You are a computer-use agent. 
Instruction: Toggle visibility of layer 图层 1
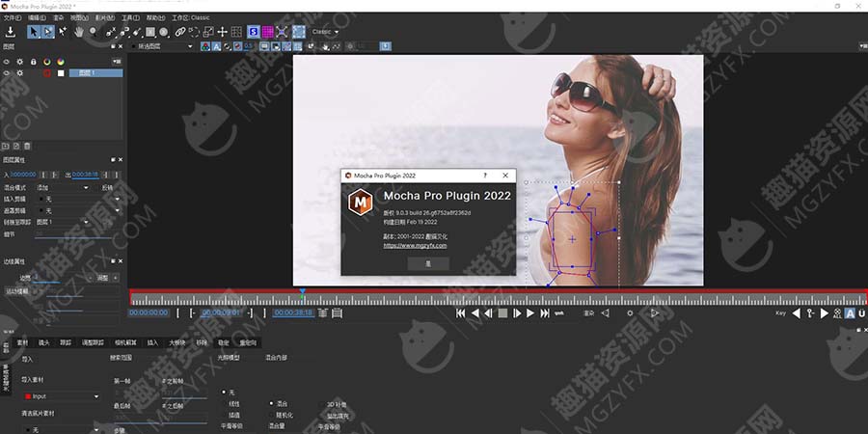[x=7, y=73]
